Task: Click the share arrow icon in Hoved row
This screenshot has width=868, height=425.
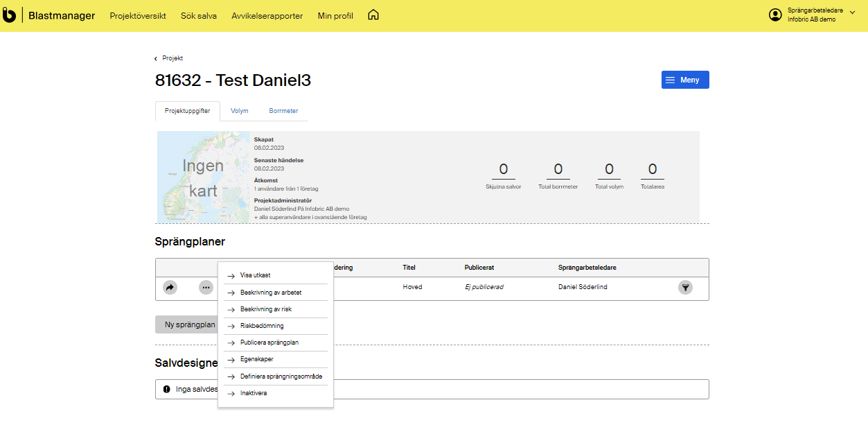Action: [170, 287]
